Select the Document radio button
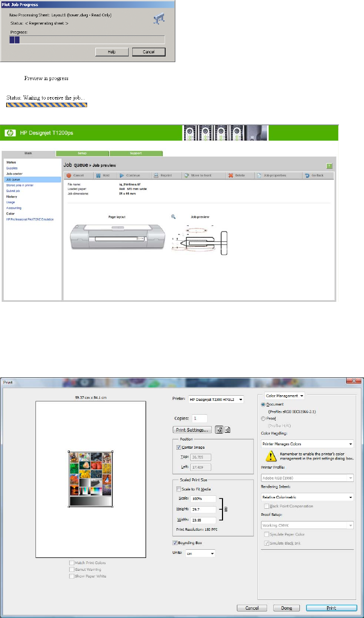 pyautogui.click(x=264, y=404)
